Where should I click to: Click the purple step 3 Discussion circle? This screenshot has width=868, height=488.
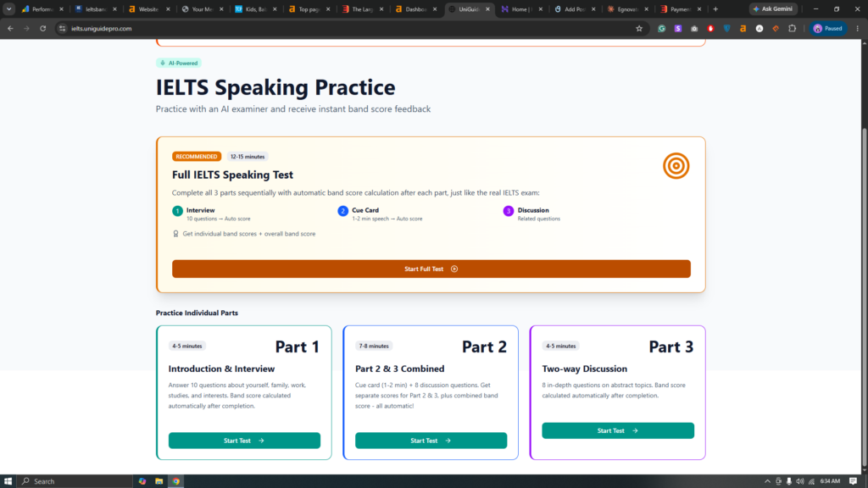click(509, 211)
